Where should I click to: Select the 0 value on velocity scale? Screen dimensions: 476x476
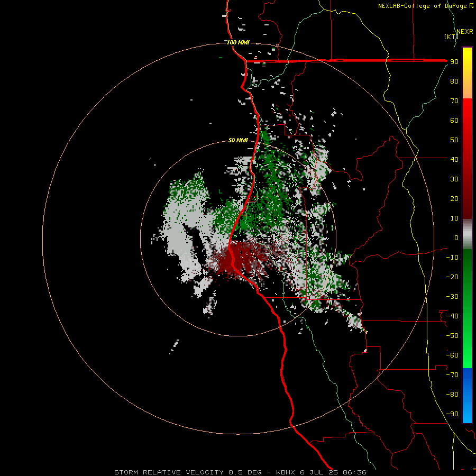456,238
